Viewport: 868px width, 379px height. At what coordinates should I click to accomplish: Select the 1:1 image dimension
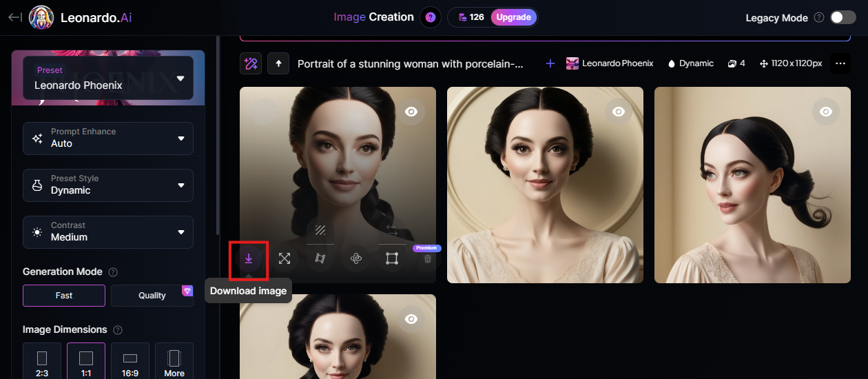click(x=86, y=362)
